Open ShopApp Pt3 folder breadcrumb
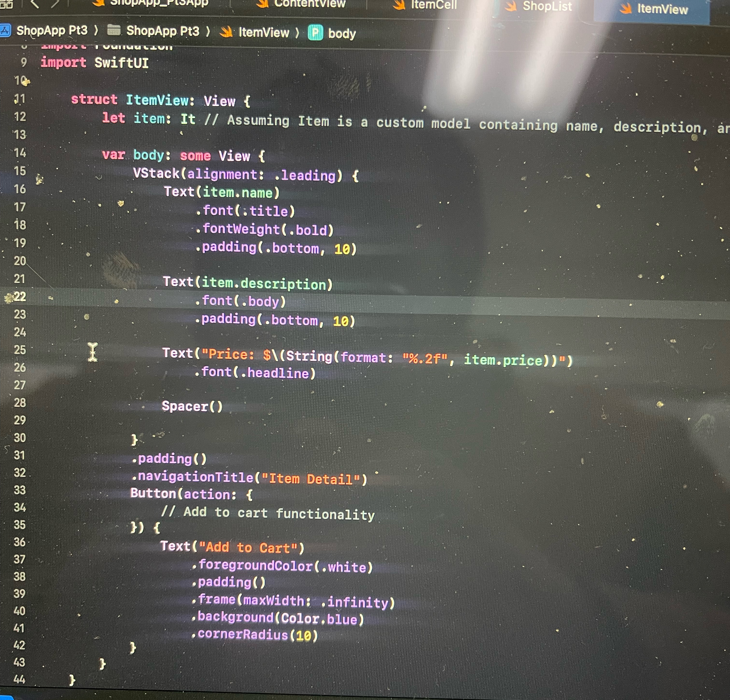Viewport: 730px width, 700px height. click(163, 31)
